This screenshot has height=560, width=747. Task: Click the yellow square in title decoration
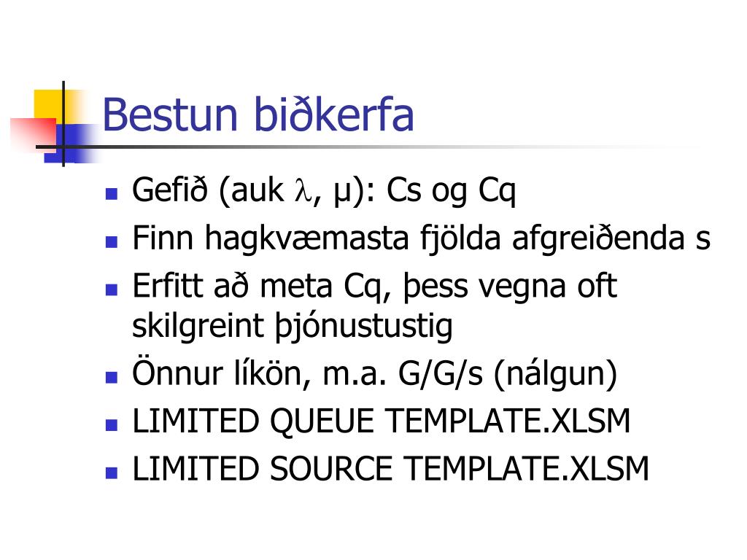click(x=49, y=106)
